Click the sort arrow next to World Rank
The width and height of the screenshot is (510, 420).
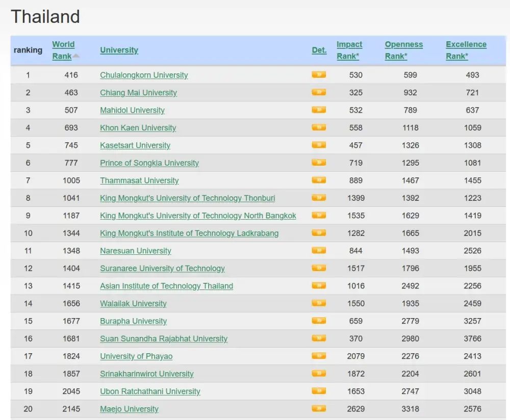click(76, 56)
